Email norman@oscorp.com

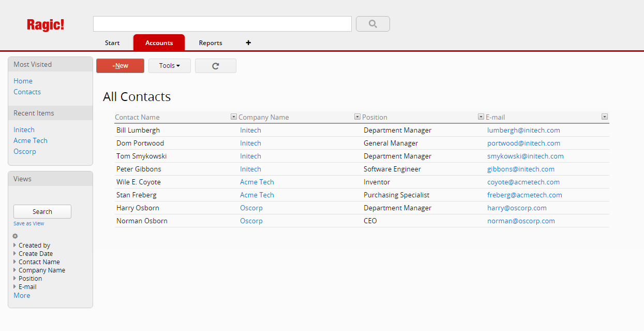pos(521,221)
